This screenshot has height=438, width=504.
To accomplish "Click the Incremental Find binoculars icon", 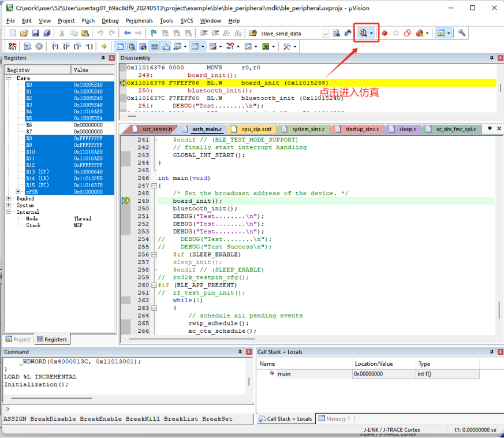I will [x=348, y=33].
